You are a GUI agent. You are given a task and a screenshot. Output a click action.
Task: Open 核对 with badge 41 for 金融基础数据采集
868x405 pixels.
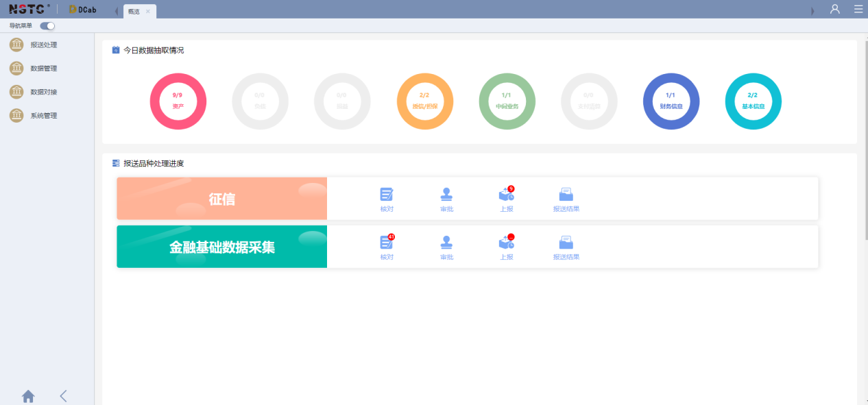(x=387, y=247)
